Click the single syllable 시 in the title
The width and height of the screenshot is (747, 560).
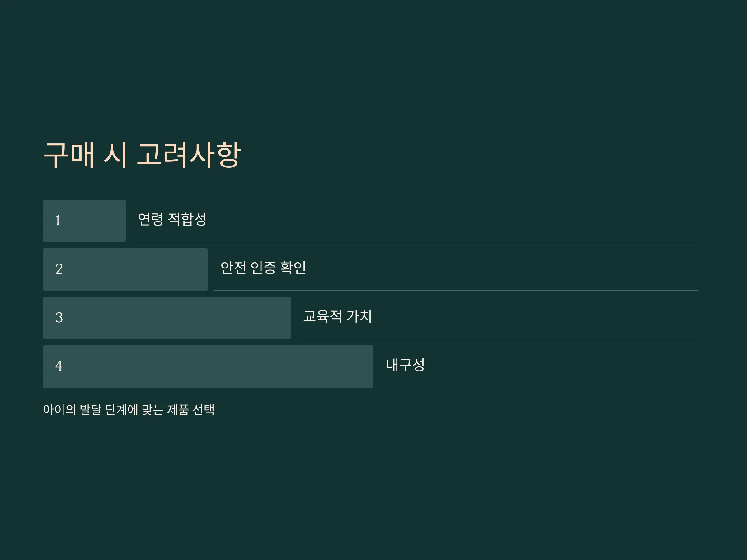click(x=115, y=155)
